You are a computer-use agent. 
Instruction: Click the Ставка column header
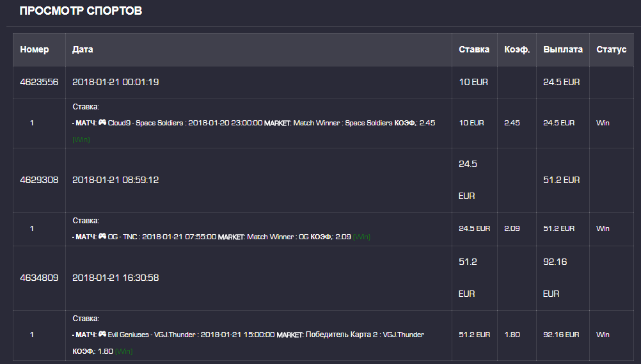(x=474, y=49)
